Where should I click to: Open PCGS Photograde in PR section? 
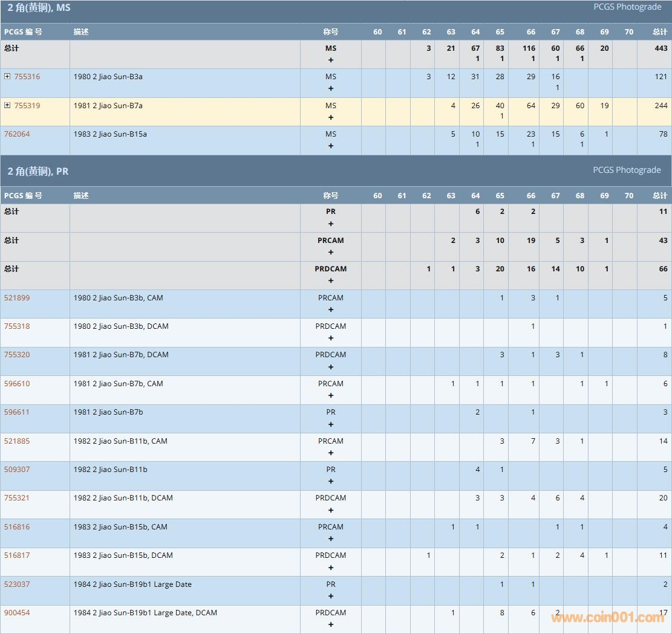coord(627,170)
